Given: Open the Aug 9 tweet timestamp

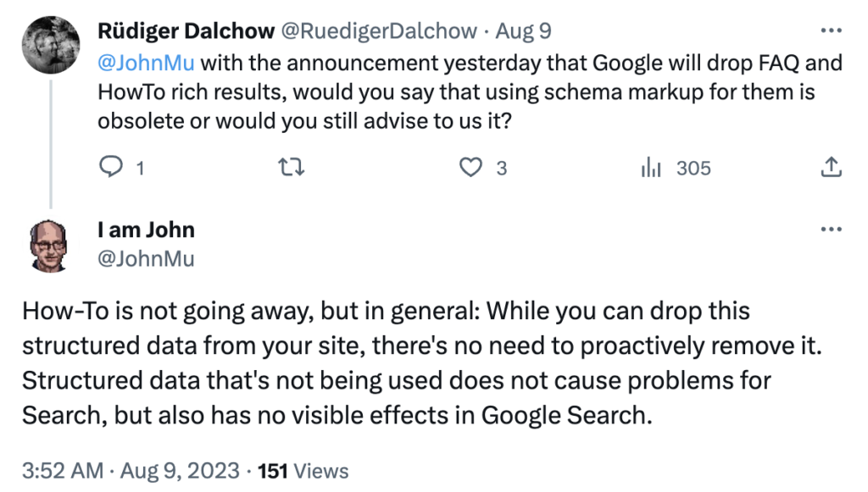Looking at the screenshot, I should [x=523, y=31].
